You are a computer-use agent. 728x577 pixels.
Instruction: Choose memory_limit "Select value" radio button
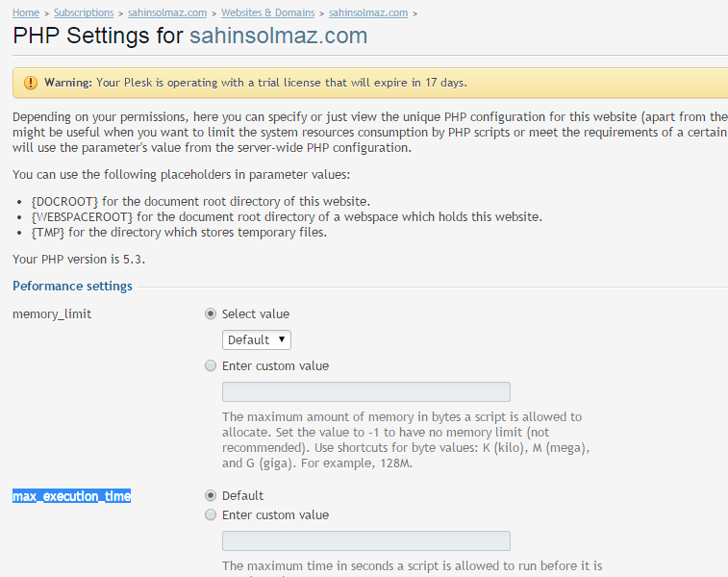(x=211, y=314)
